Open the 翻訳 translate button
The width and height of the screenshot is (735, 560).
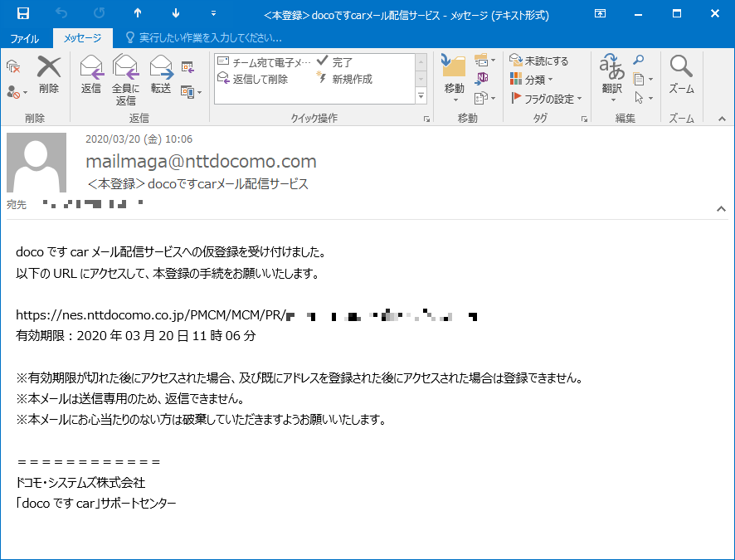(x=611, y=78)
